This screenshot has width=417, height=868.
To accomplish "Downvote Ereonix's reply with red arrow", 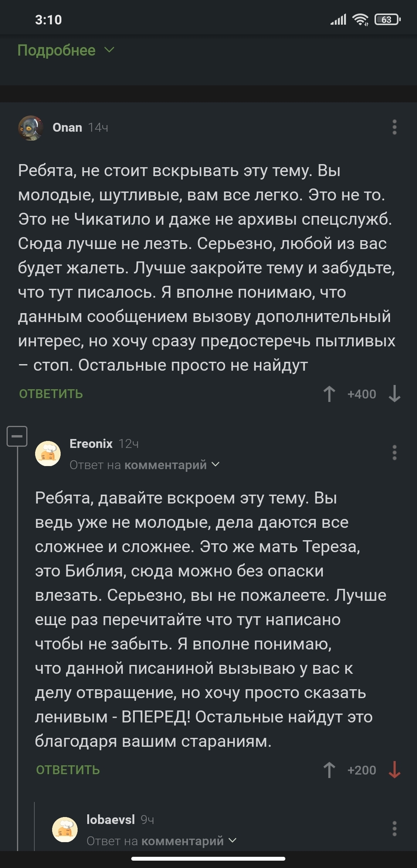I will pos(394,770).
